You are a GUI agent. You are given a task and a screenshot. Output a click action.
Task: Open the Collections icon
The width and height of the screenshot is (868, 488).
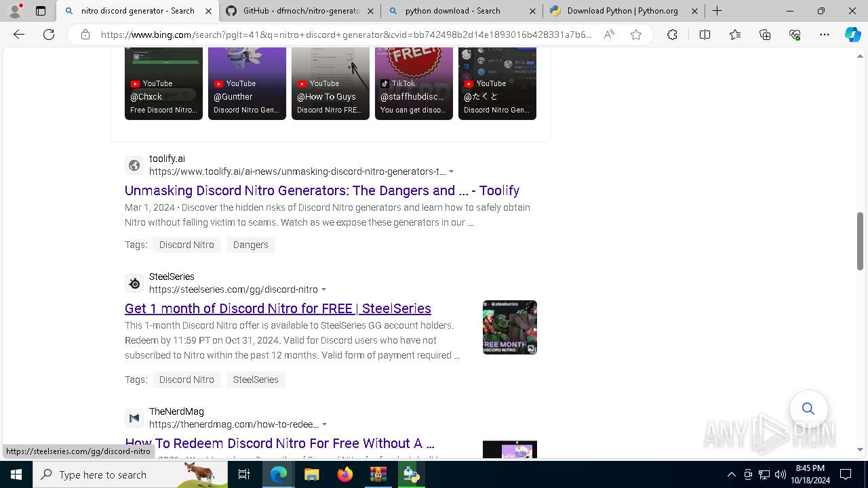pyautogui.click(x=765, y=35)
